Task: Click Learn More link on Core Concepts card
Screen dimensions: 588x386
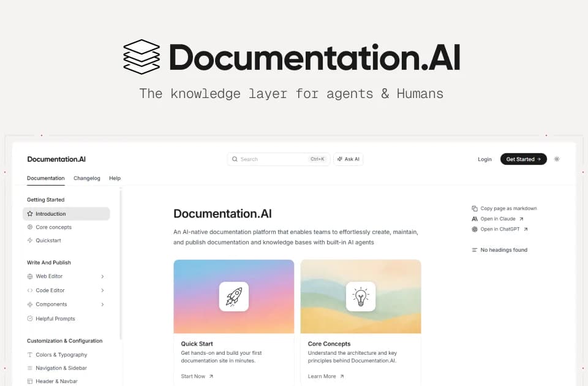Action: pyautogui.click(x=326, y=376)
